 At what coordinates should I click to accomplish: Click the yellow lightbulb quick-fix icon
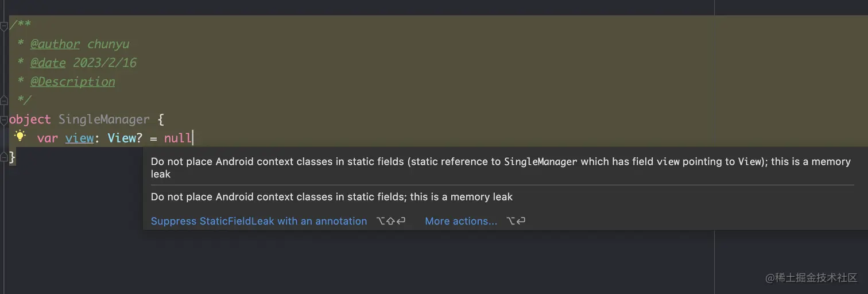pos(20,136)
